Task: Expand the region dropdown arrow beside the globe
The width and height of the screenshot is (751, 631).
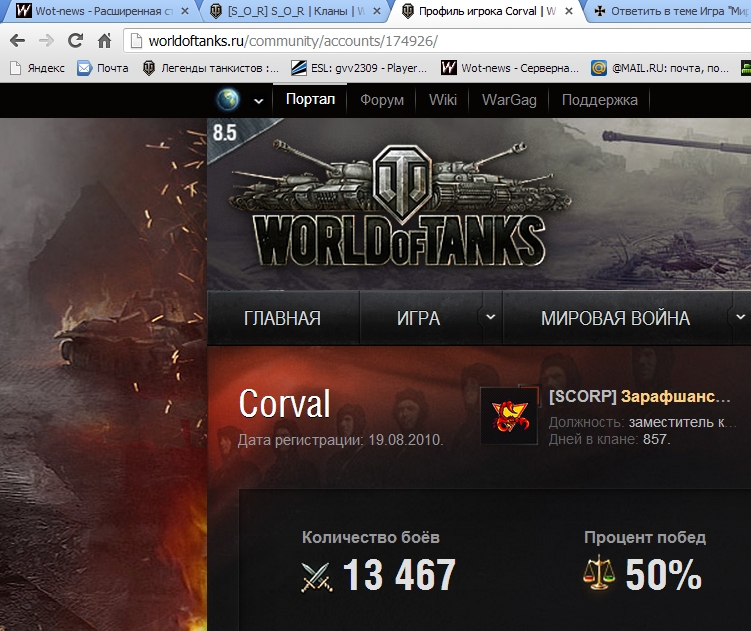Action: pyautogui.click(x=259, y=101)
